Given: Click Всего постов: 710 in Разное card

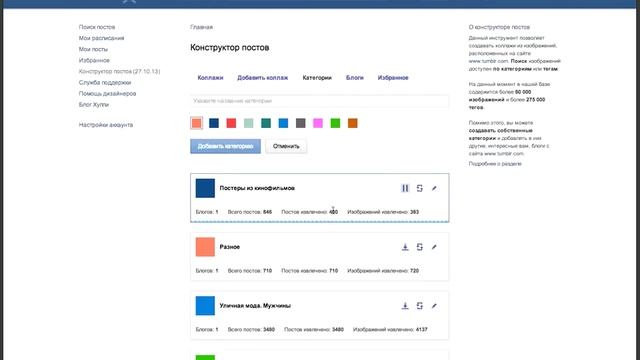Looking at the screenshot, I should pyautogui.click(x=250, y=271).
